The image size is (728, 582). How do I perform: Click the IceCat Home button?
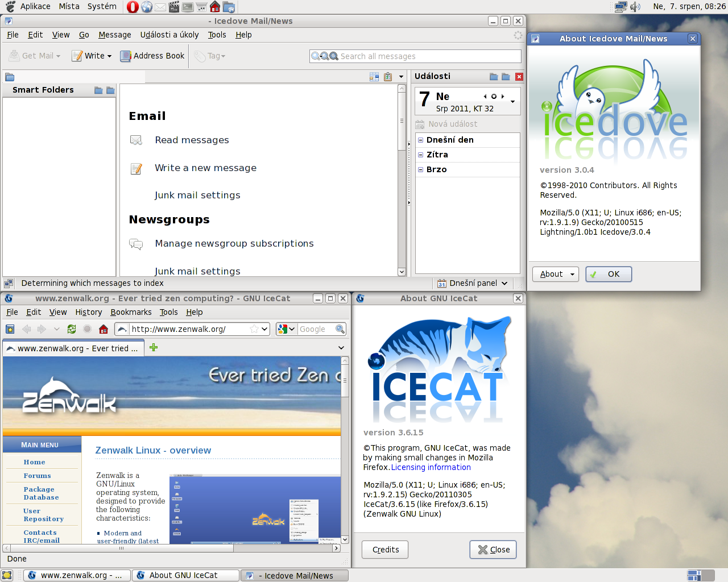[x=104, y=329]
